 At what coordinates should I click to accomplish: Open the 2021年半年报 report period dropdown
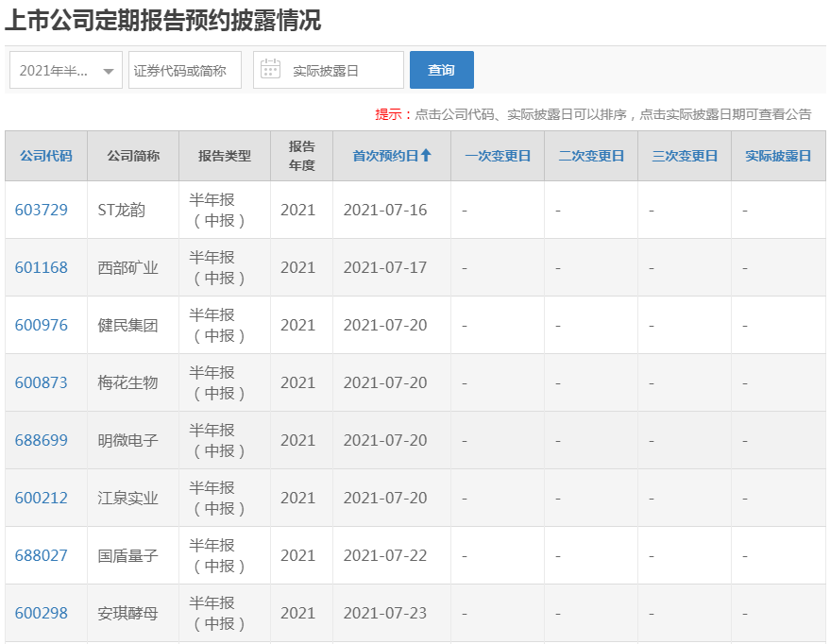point(66,70)
